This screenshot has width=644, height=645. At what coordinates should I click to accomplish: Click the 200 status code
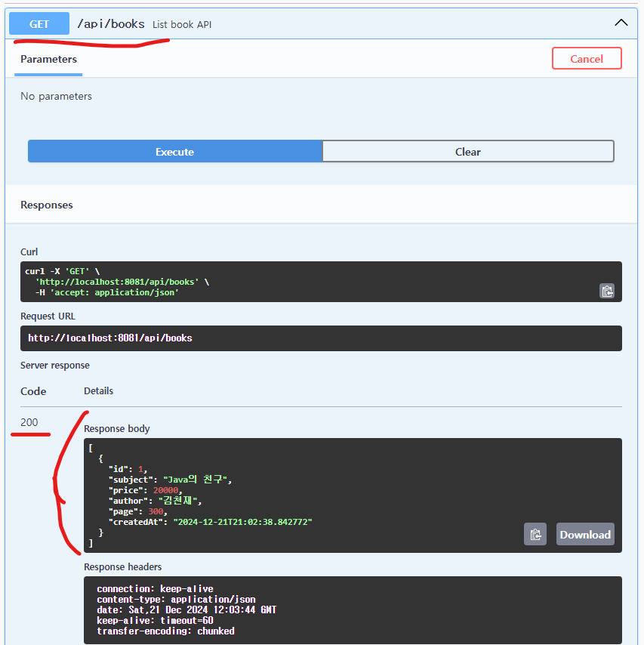(29, 422)
